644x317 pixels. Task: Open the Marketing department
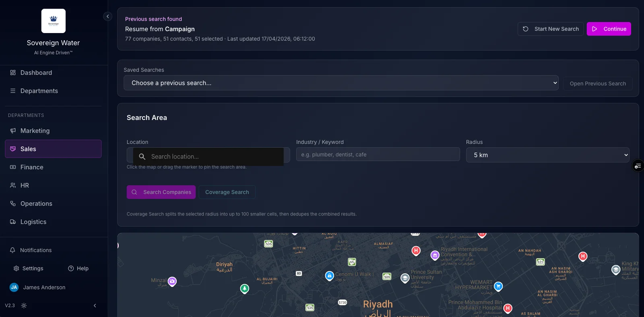(35, 131)
